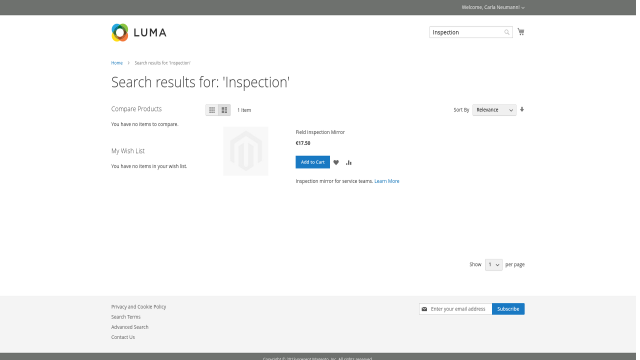Open the shopping cart icon

[521, 31]
